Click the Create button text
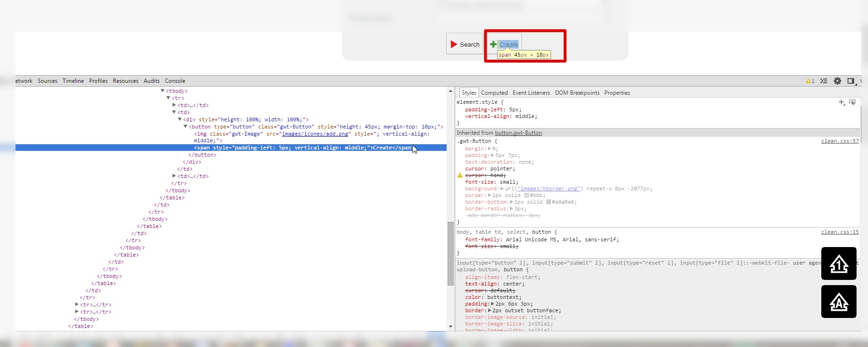The image size is (868, 347). [509, 44]
